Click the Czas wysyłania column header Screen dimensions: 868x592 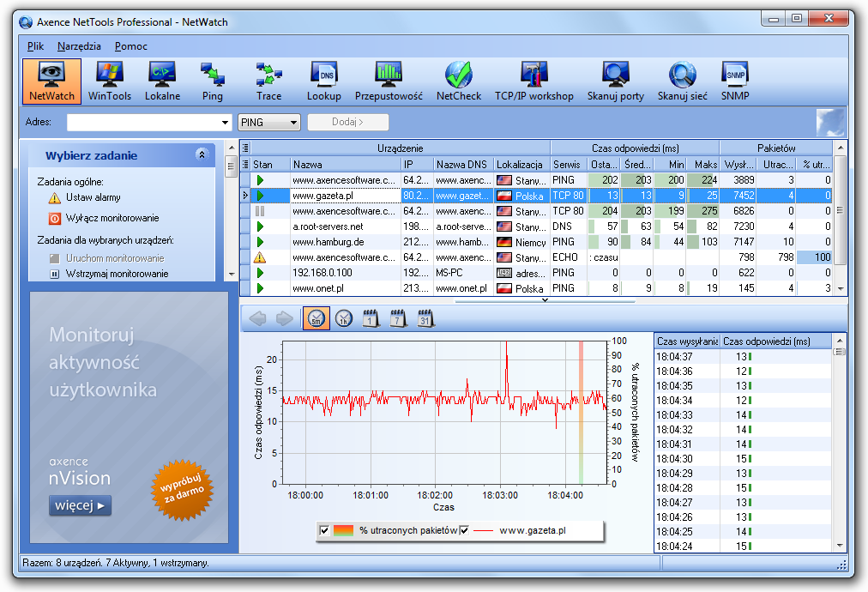[x=688, y=341]
